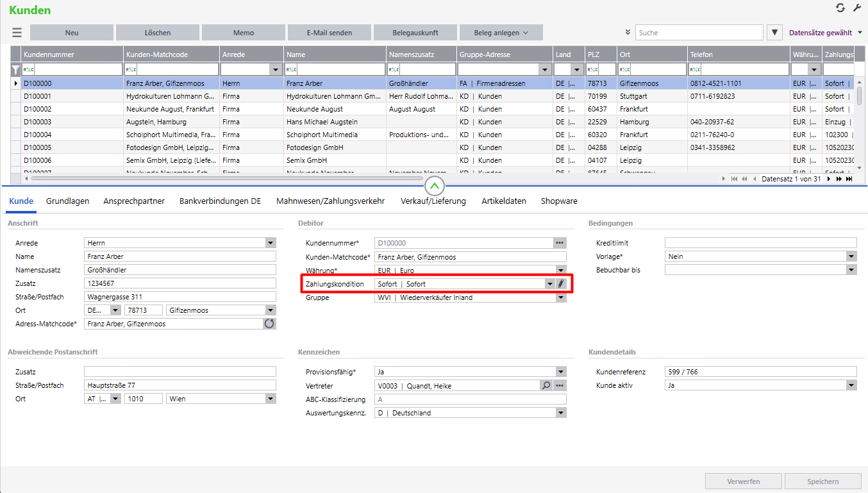Open the Provisionsfähig dropdown
The image size is (868, 493).
[x=561, y=372]
